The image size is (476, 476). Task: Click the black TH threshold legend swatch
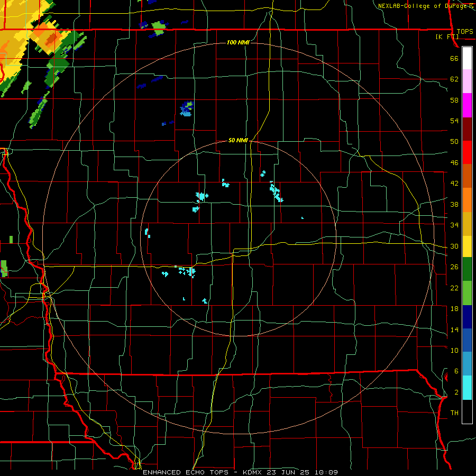coord(467,411)
